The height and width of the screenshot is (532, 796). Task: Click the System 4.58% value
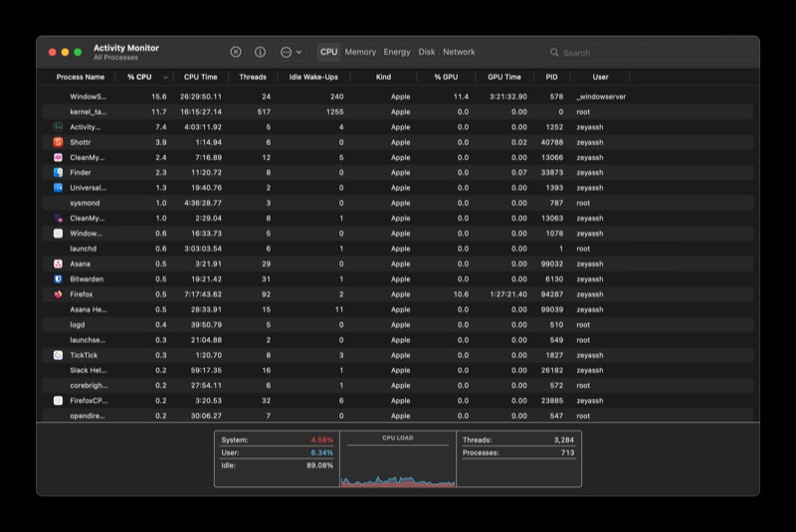pyautogui.click(x=321, y=440)
